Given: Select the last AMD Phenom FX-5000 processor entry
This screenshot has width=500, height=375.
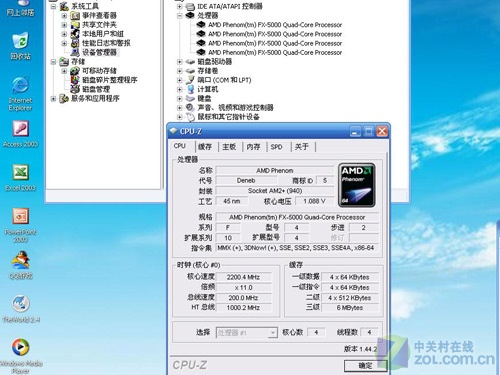Looking at the screenshot, I should (275, 52).
